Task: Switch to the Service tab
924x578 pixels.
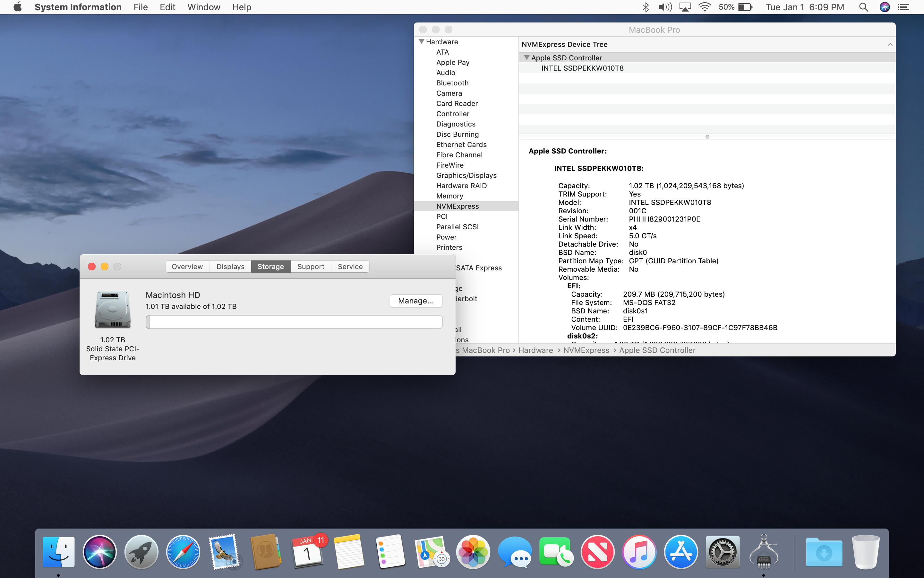Action: pyautogui.click(x=350, y=267)
